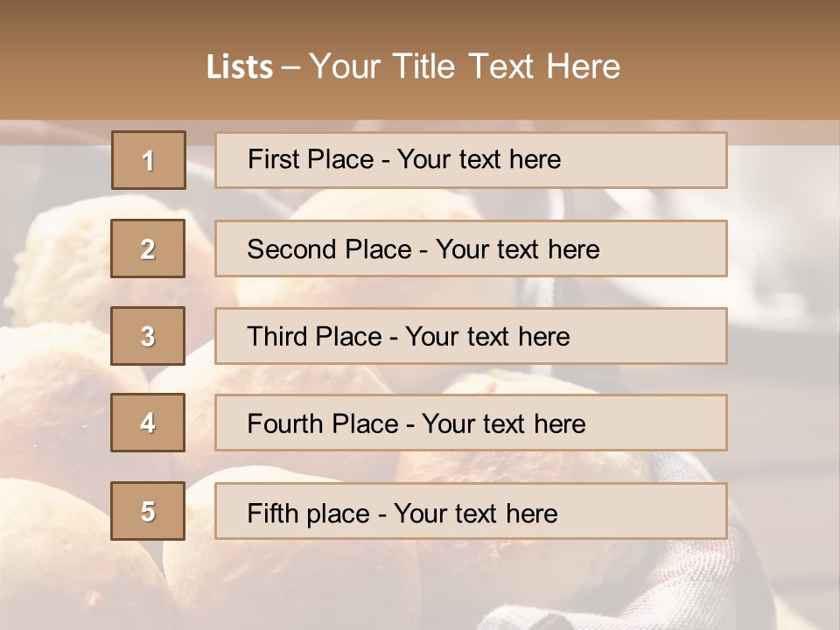Screen dimensions: 840x630
Task: Click the word "First" in the top item
Action: (x=273, y=159)
